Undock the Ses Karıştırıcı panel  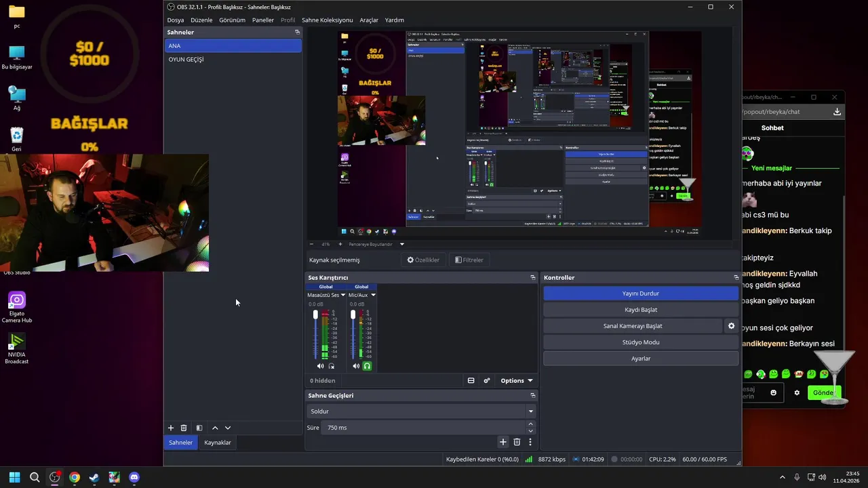coord(533,277)
